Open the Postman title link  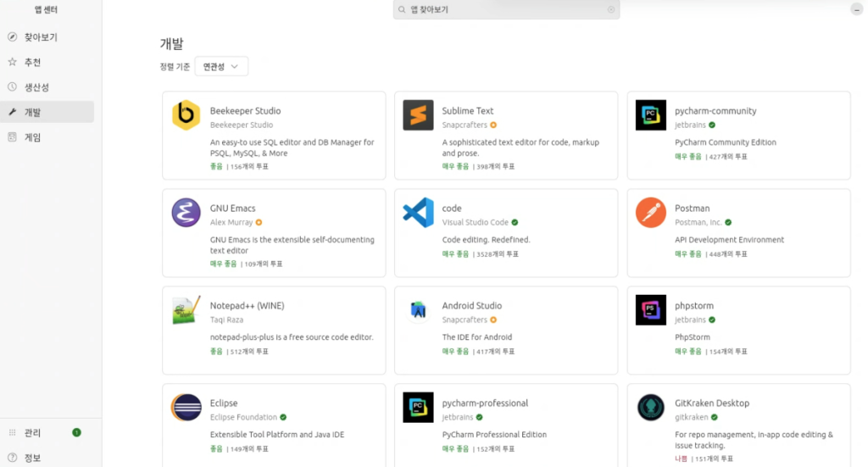tap(692, 208)
